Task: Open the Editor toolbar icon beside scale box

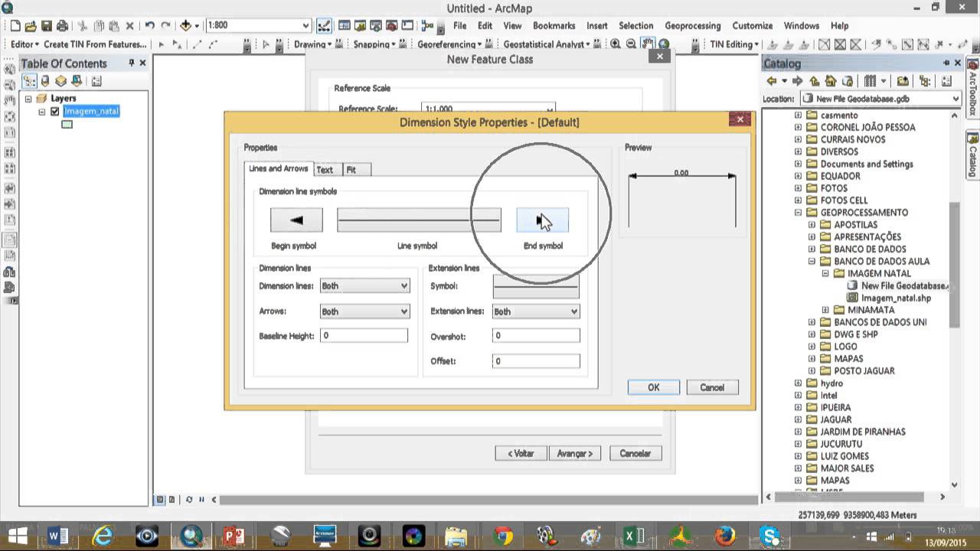Action: [325, 25]
